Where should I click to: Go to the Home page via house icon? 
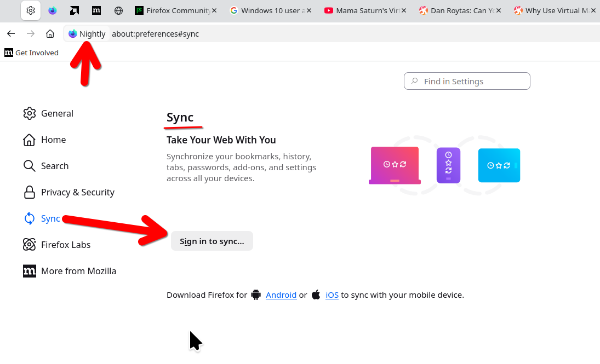[50, 34]
